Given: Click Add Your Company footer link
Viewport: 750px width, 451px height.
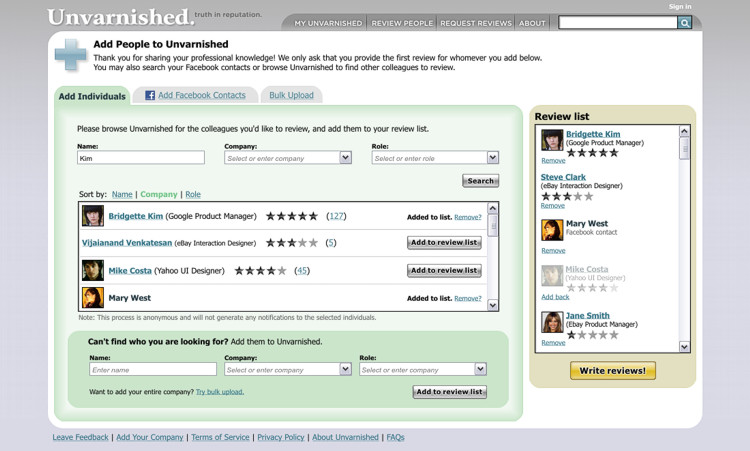Looking at the screenshot, I should (150, 437).
